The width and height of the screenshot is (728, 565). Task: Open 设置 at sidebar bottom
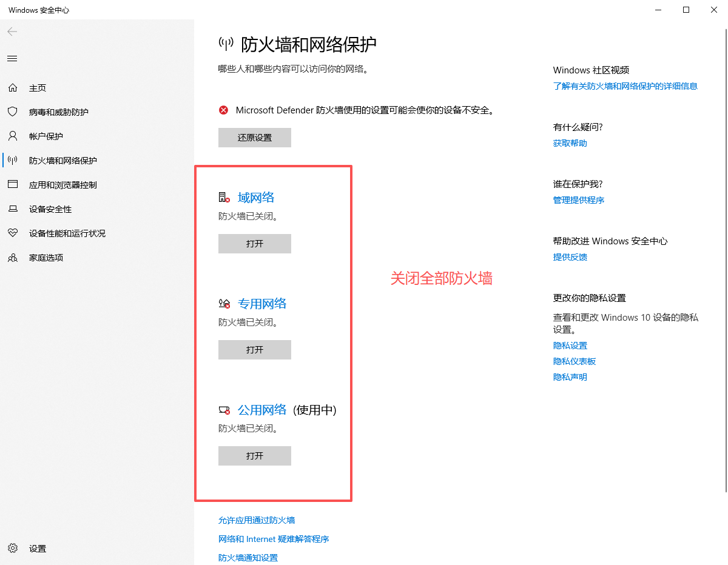point(38,549)
